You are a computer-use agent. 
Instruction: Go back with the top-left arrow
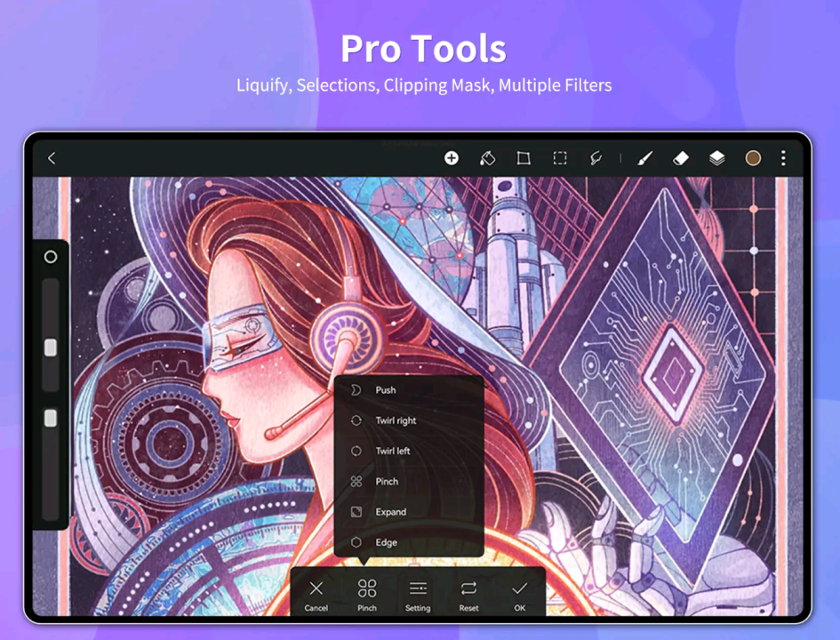tap(52, 158)
